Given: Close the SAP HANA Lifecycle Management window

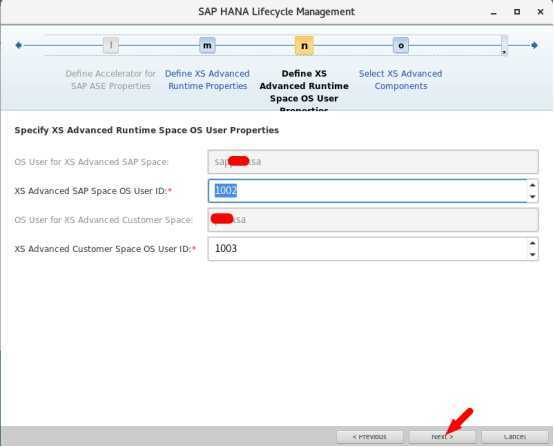Looking at the screenshot, I should click(x=540, y=12).
